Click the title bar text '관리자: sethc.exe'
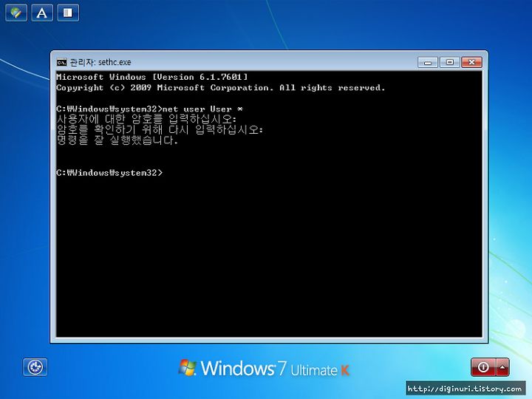The image size is (532, 399). click(x=100, y=62)
